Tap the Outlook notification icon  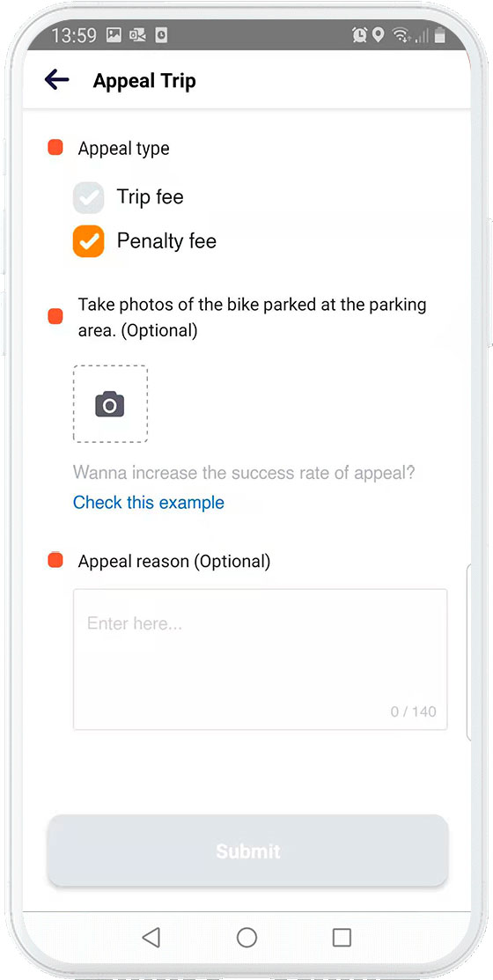(136, 35)
